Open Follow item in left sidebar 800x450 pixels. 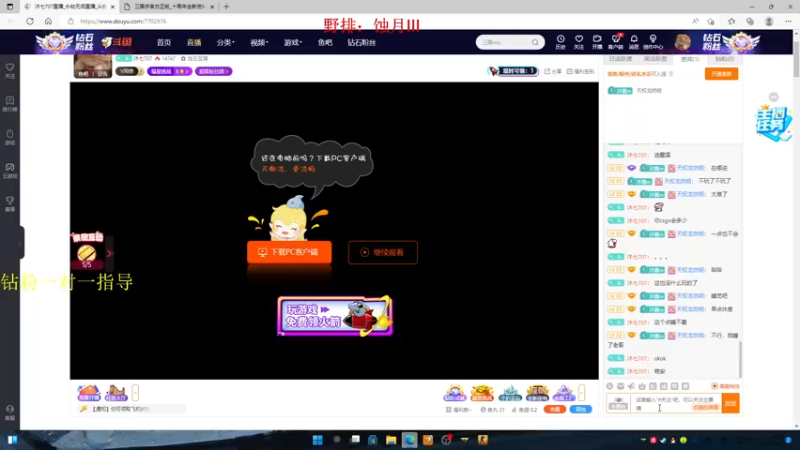[x=10, y=70]
